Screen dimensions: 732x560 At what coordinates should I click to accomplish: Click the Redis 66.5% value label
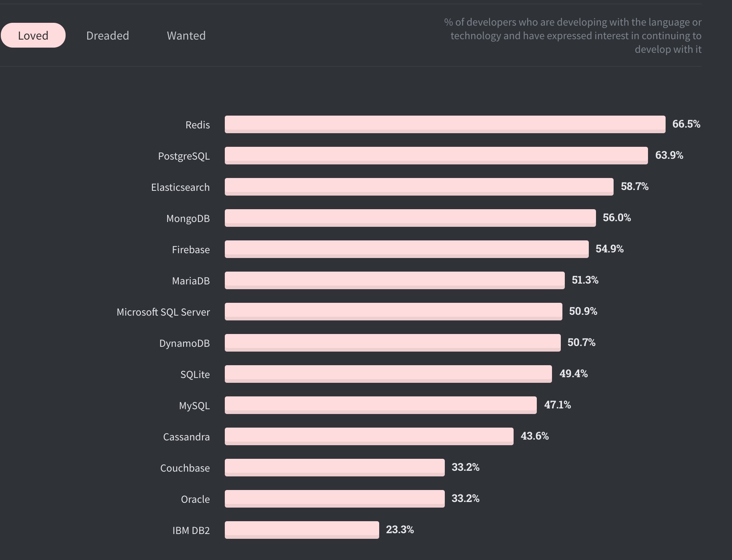click(x=686, y=124)
